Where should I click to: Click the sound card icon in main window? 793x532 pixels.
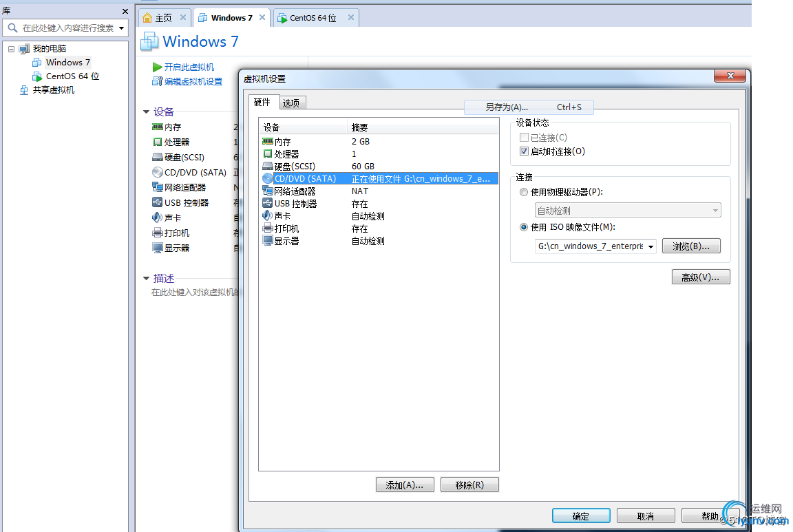[157, 217]
